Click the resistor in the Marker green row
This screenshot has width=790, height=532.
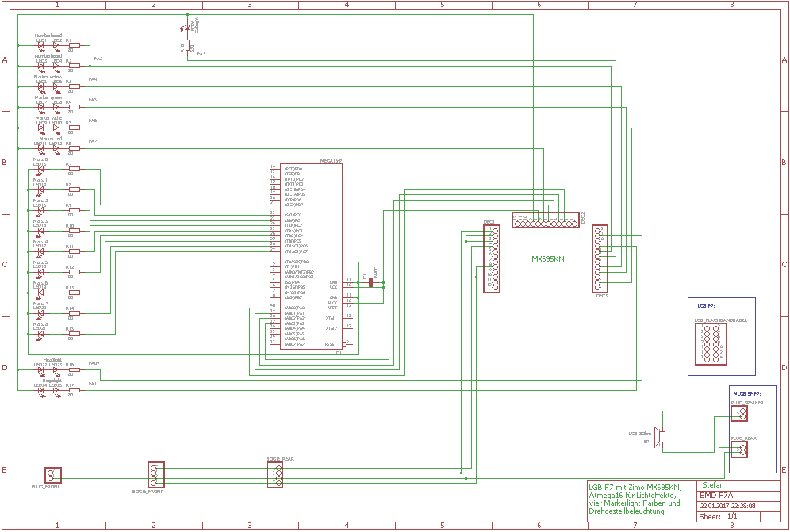coord(74,107)
